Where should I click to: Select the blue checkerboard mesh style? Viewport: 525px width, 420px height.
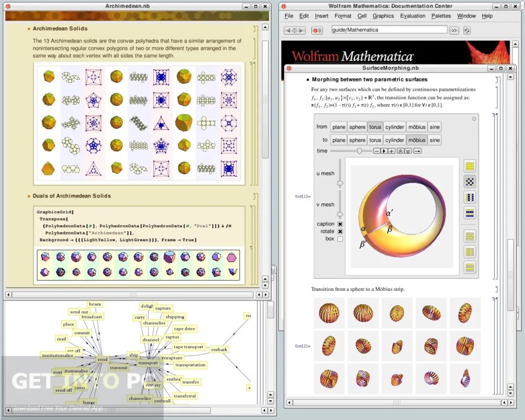click(470, 182)
